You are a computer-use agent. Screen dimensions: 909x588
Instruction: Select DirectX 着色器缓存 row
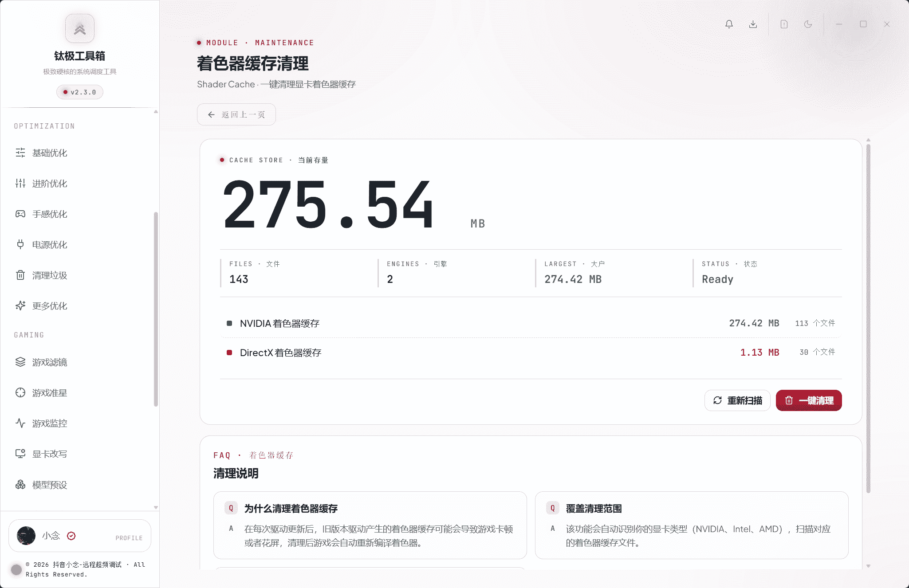pyautogui.click(x=531, y=353)
